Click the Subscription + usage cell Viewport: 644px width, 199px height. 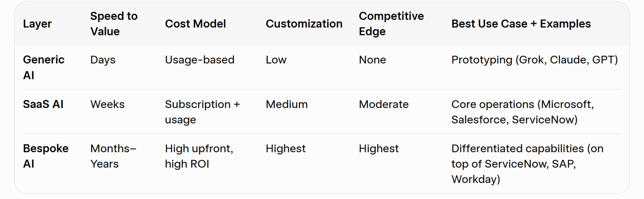click(x=202, y=112)
